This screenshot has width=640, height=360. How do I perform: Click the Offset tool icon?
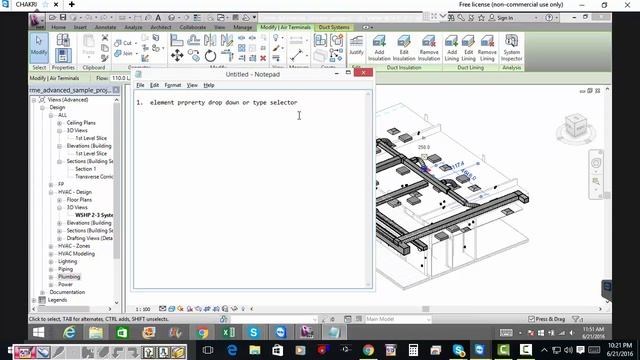pyautogui.click(x=193, y=40)
